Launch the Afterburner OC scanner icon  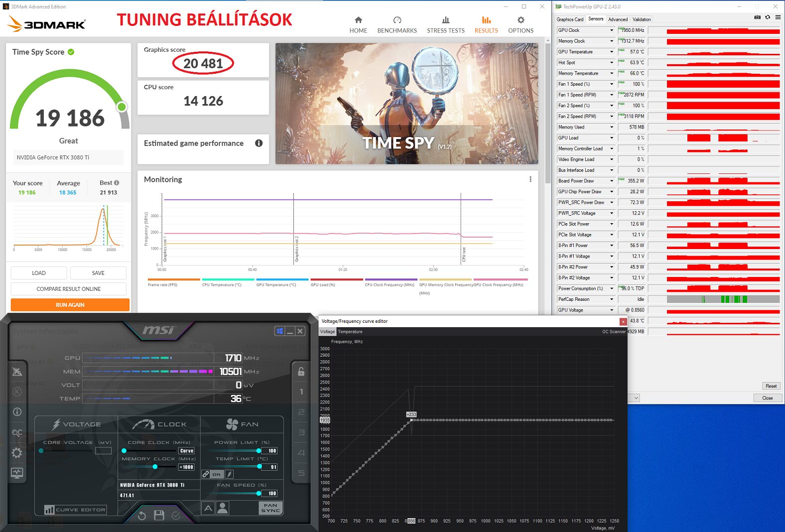[x=17, y=432]
